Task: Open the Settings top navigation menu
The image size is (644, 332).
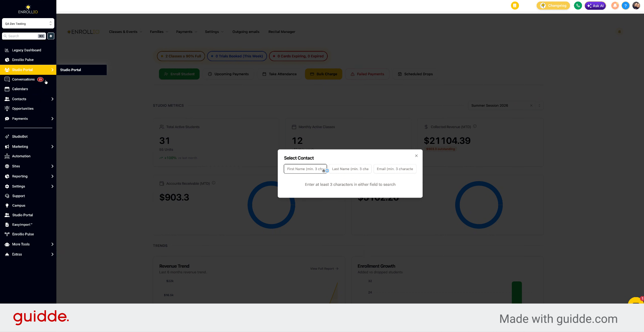Action: (x=214, y=32)
